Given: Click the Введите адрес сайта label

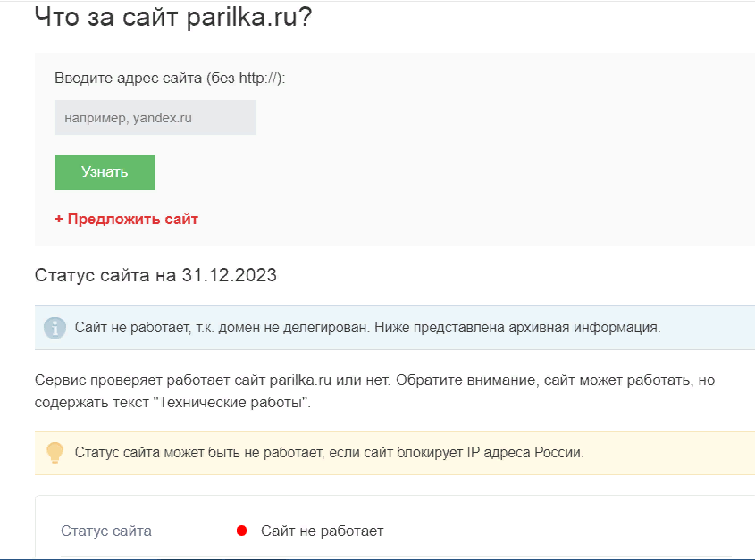Looking at the screenshot, I should pyautogui.click(x=170, y=78).
